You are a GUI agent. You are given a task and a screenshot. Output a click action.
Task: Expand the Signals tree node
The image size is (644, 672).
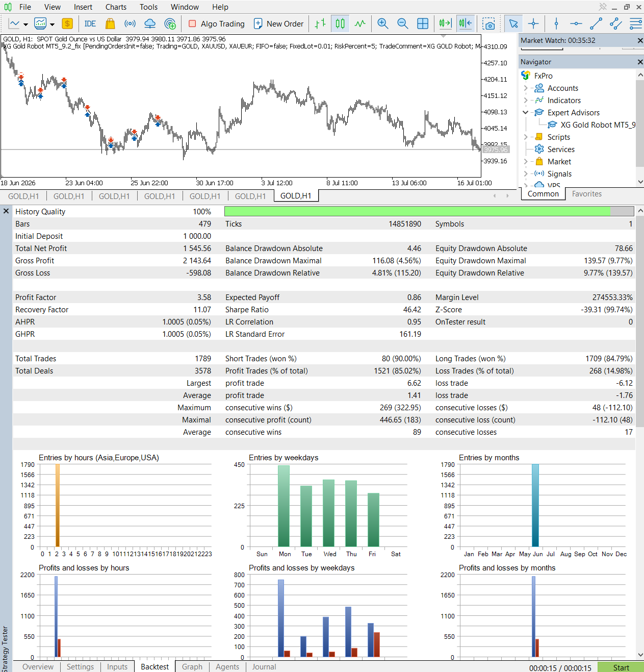click(x=526, y=173)
